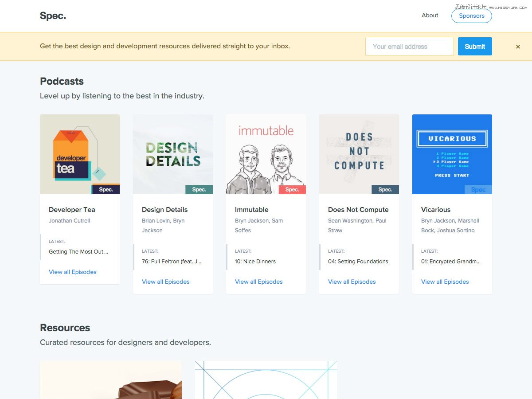This screenshot has width=532, height=399.
Task: Click the Podcasts section heading
Action: (x=62, y=81)
